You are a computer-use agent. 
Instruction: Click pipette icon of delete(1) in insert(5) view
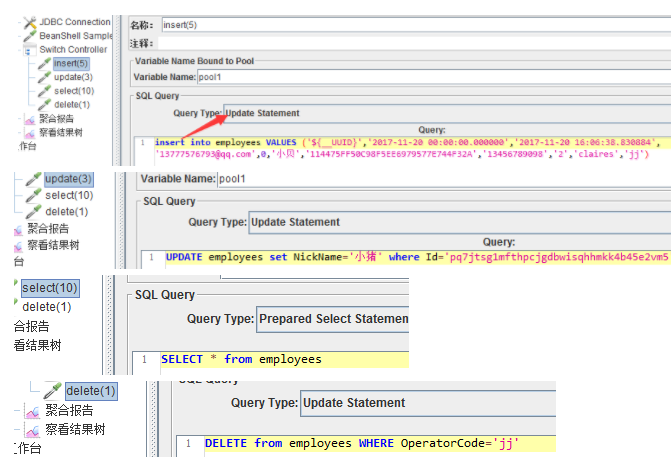pyautogui.click(x=44, y=105)
